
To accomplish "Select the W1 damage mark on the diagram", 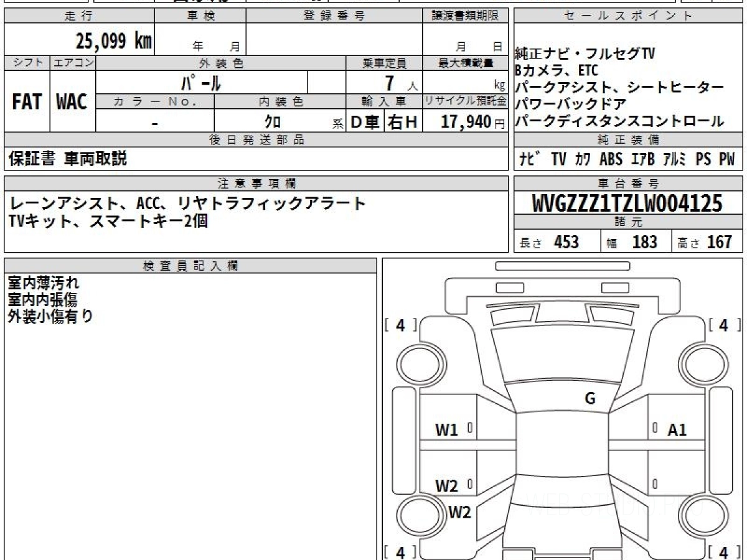I will tap(446, 429).
